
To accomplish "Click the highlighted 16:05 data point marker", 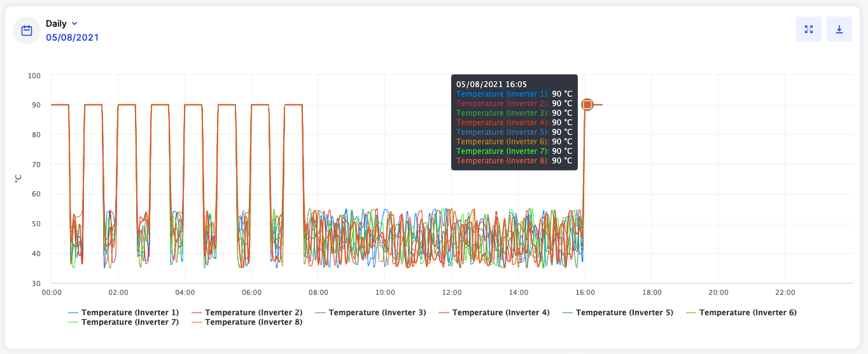I will coord(587,105).
